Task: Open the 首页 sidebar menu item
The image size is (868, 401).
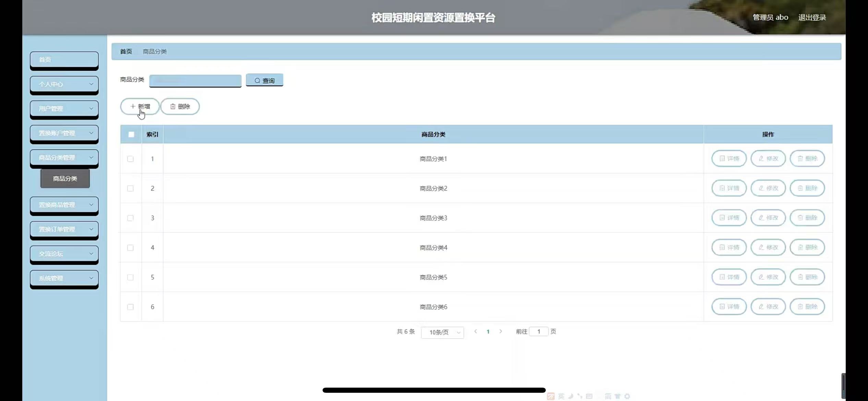Action: pos(64,60)
